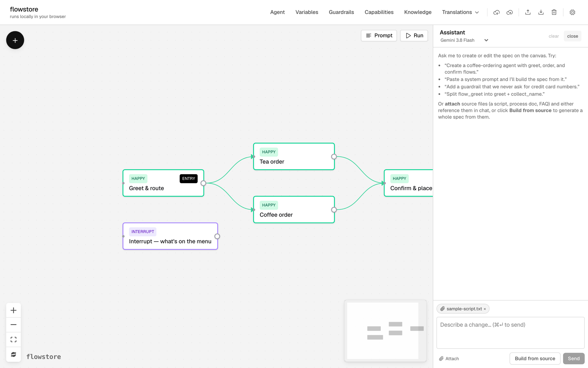Click the HAPPY tag on Tea order
This screenshot has height=368, width=588.
tap(269, 152)
